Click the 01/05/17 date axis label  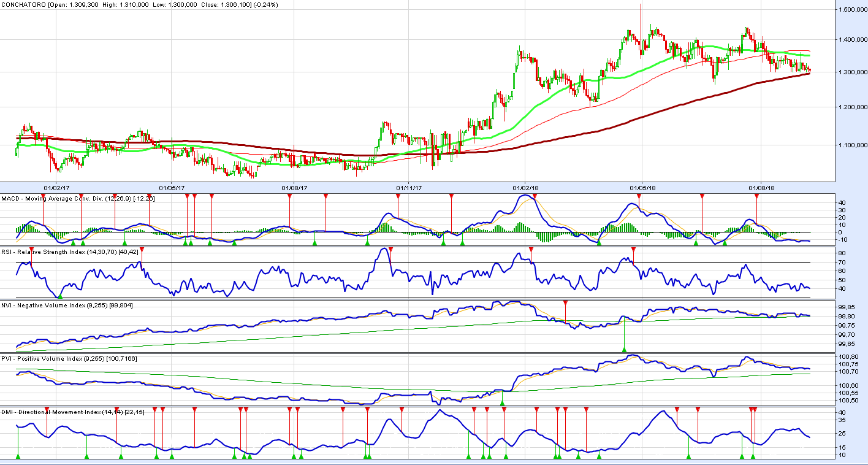point(172,186)
